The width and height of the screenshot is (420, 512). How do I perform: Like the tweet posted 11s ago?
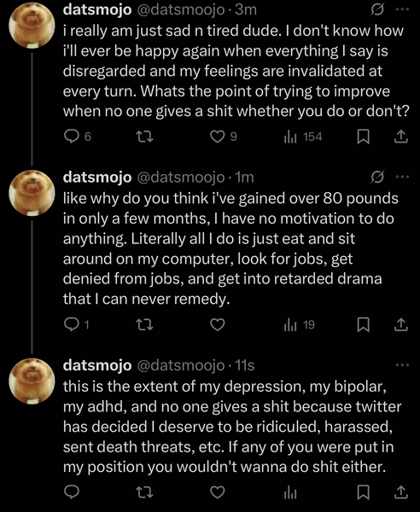pyautogui.click(x=217, y=492)
